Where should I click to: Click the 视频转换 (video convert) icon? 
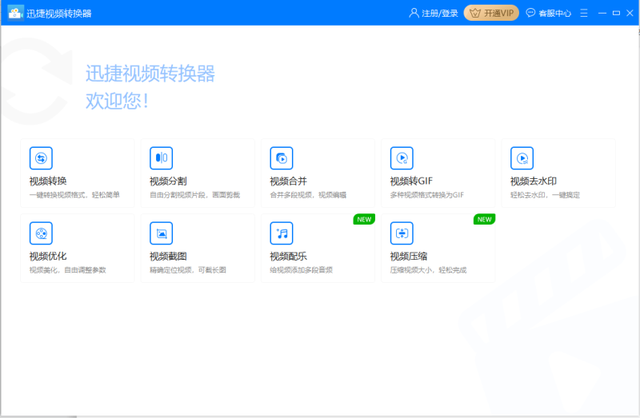41,158
